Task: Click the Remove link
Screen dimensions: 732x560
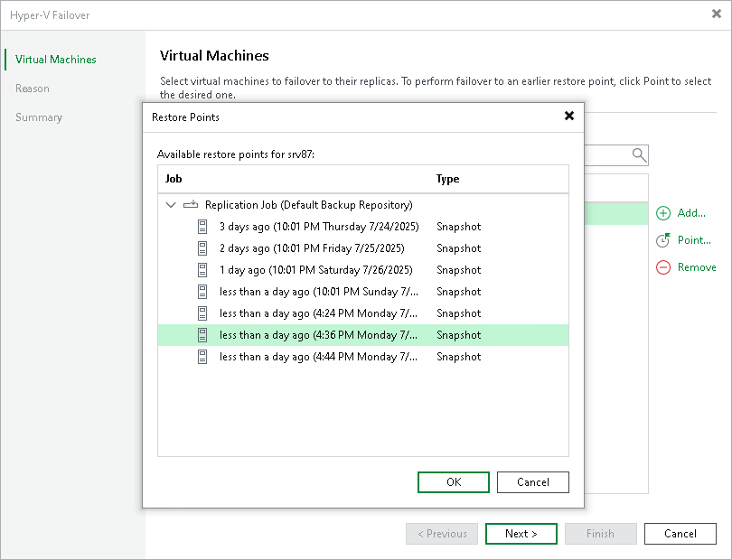Action: click(697, 267)
